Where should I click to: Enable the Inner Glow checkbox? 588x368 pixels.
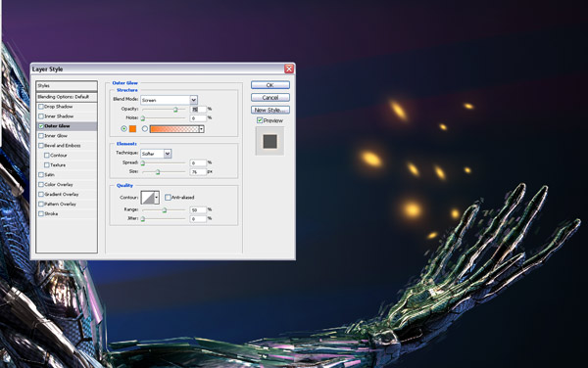point(41,136)
